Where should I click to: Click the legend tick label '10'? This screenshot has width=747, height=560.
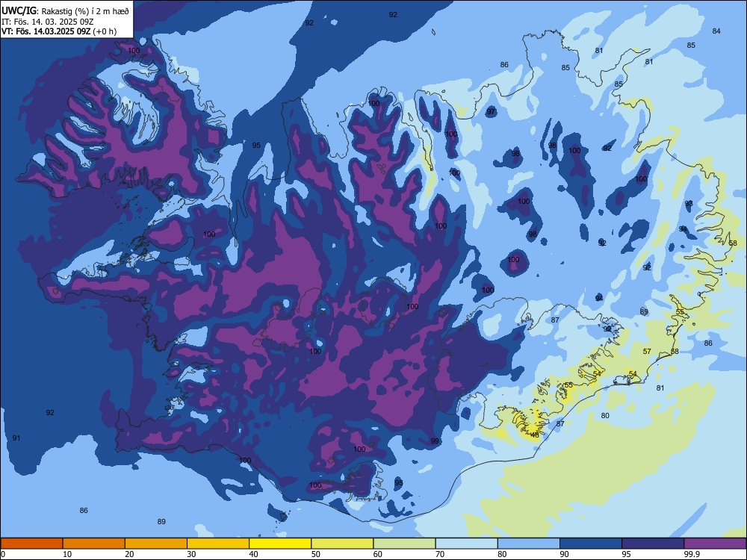point(67,554)
